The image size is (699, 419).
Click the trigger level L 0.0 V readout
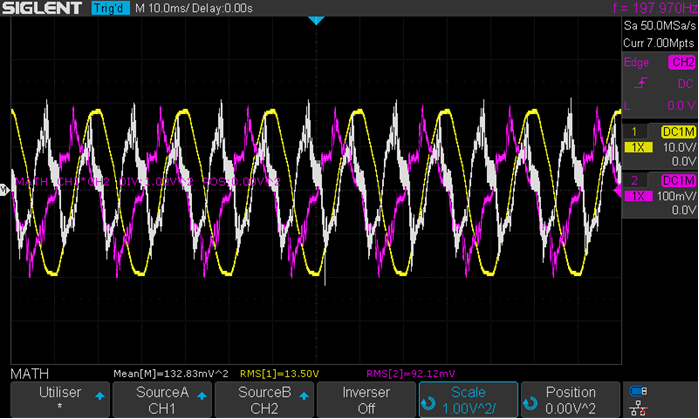coord(659,106)
